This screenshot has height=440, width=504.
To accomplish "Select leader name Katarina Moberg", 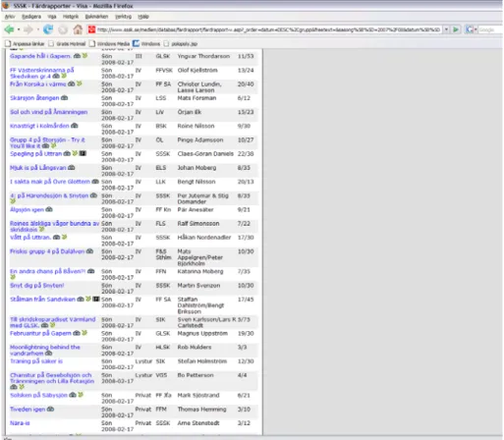I will coord(200,271).
